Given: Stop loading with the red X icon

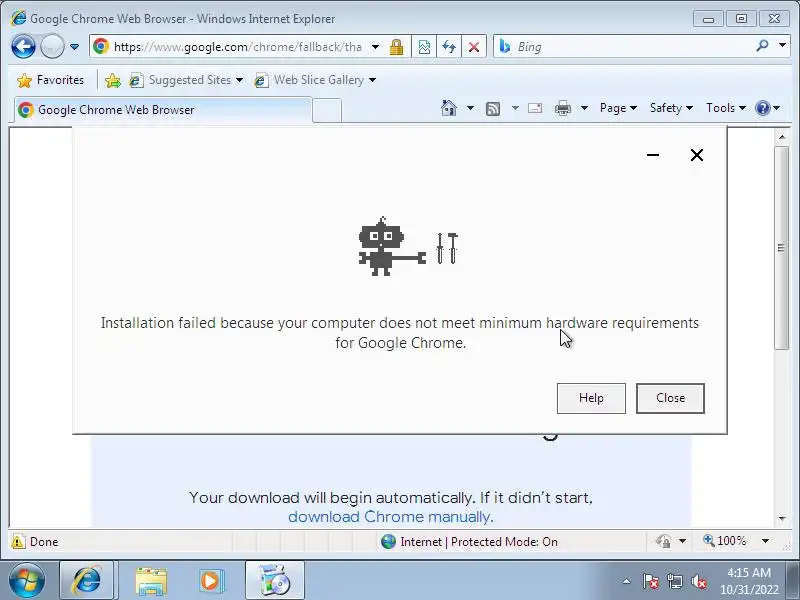Looking at the screenshot, I should [x=474, y=47].
